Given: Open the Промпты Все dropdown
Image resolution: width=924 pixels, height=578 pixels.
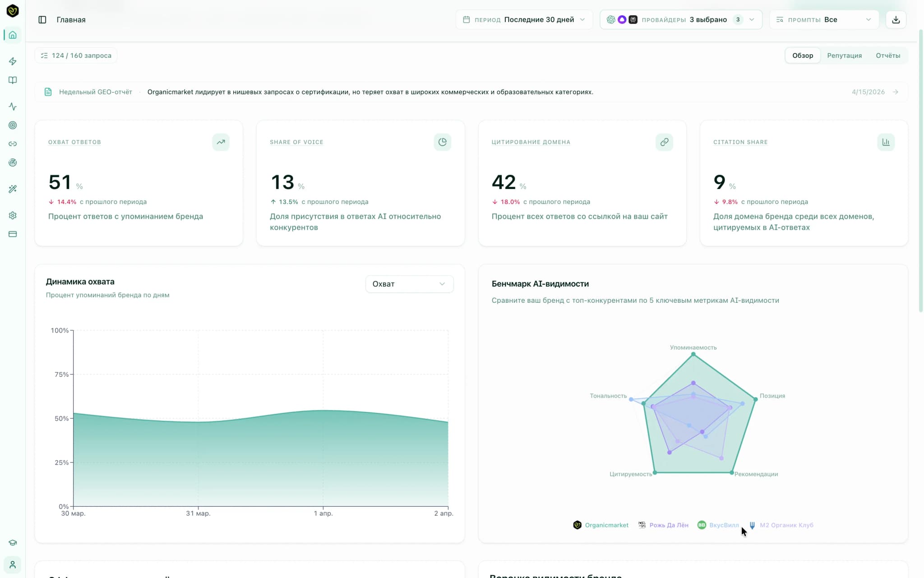Looking at the screenshot, I should 824,20.
